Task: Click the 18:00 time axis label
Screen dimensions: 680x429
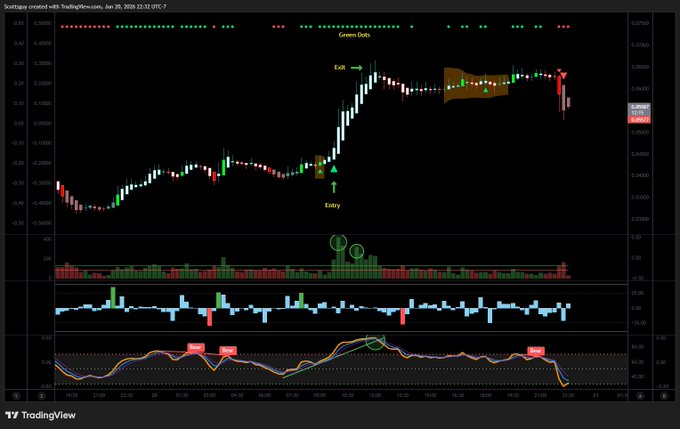Action: pyautogui.click(x=485, y=396)
